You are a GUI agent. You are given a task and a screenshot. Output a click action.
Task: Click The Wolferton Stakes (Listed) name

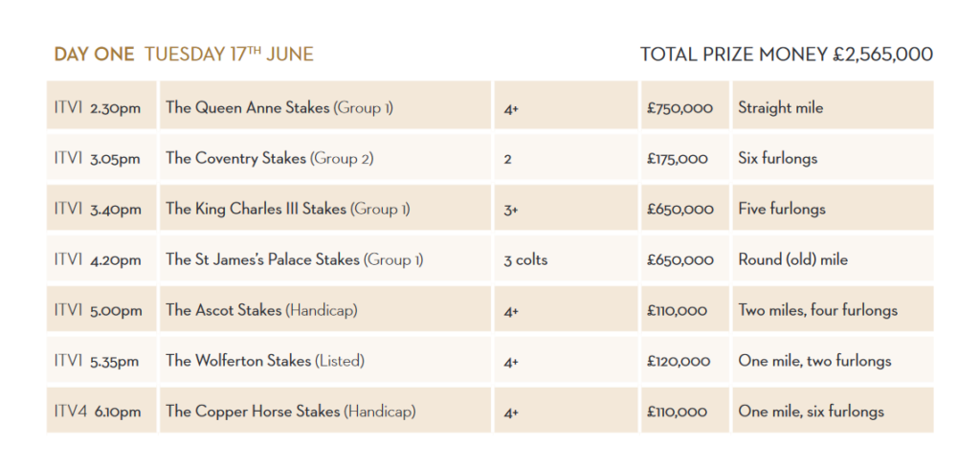[265, 361]
